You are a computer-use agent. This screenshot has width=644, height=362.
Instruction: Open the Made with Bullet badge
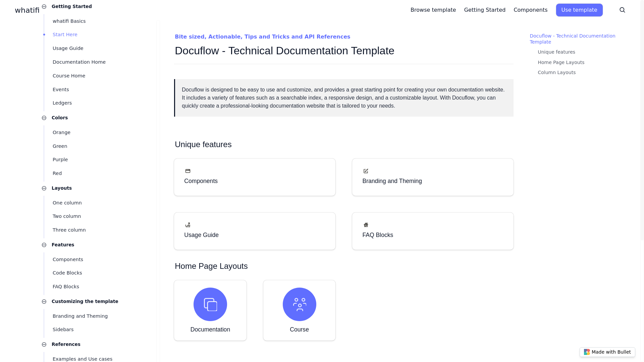point(607,352)
